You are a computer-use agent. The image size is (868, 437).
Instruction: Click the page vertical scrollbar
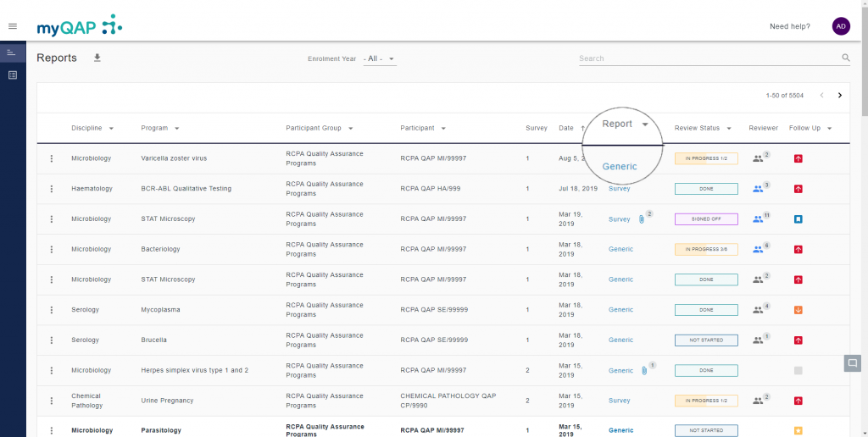coord(865,61)
